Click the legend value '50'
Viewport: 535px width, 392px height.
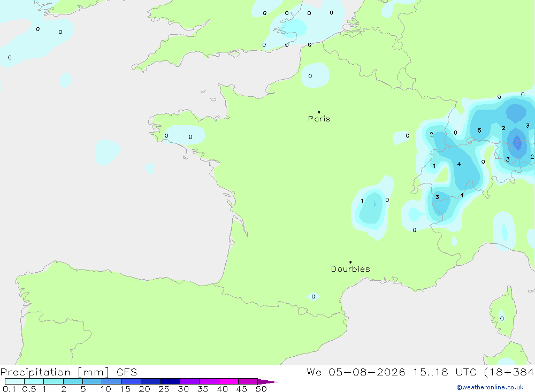pyautogui.click(x=262, y=389)
